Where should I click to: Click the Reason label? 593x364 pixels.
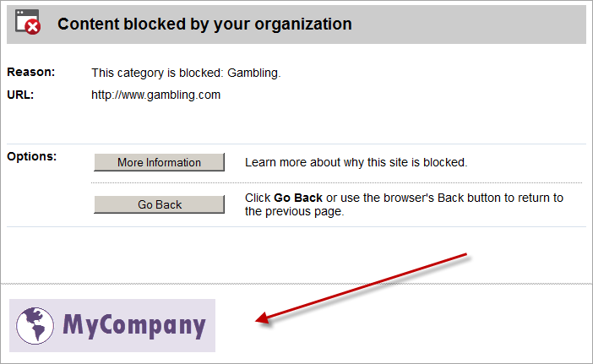31,72
